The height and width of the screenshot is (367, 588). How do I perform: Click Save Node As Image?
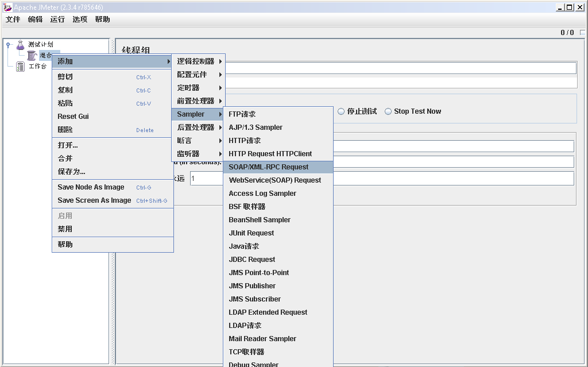click(x=91, y=187)
